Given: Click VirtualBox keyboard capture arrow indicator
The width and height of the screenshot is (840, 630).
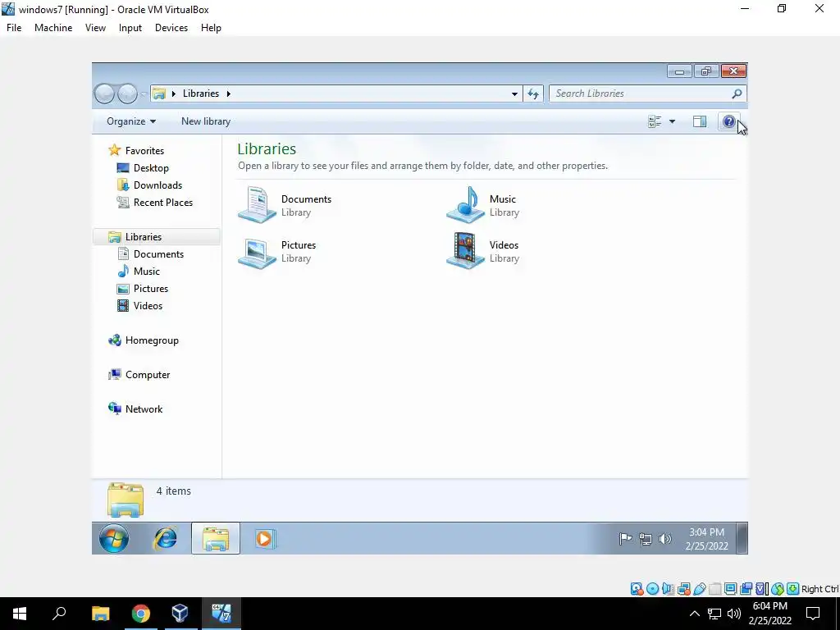Looking at the screenshot, I should point(793,589).
